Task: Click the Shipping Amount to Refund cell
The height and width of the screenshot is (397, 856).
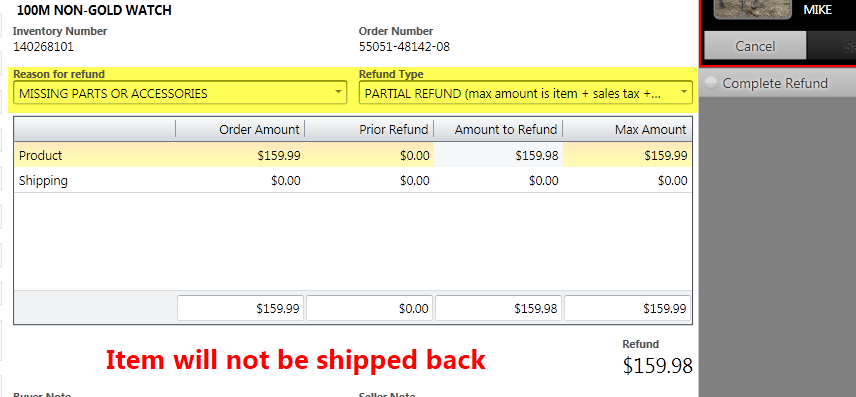Action: pos(498,180)
